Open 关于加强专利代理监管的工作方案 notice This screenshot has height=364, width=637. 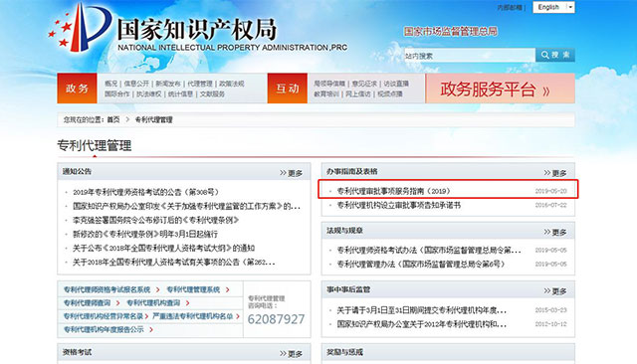pyautogui.click(x=186, y=206)
